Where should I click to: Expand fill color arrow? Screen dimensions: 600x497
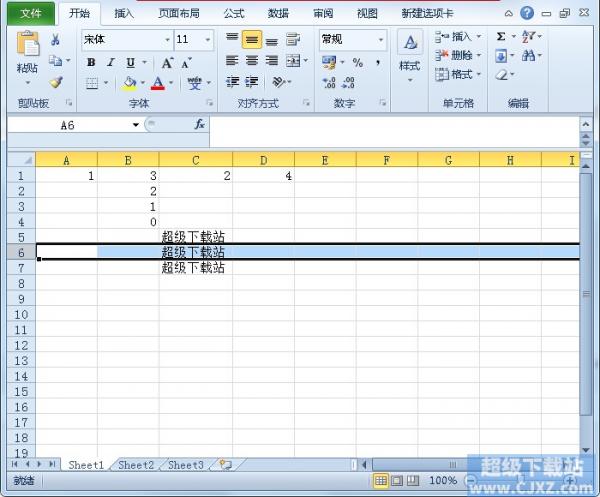point(143,83)
